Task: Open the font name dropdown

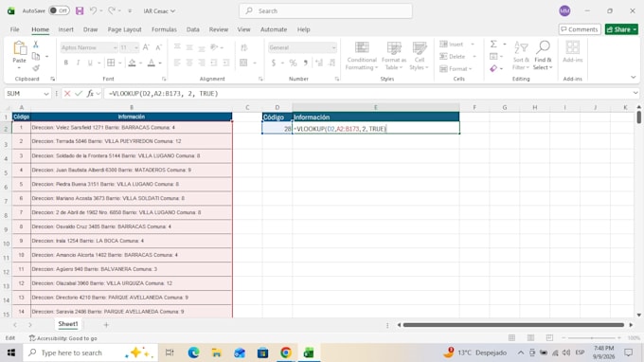Action: (115, 48)
